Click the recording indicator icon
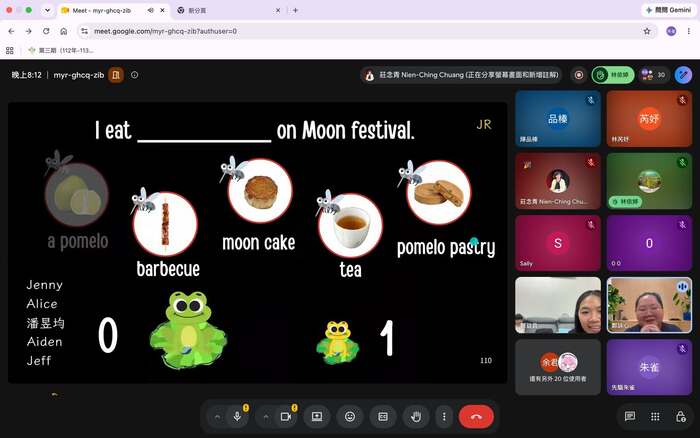 (x=579, y=75)
